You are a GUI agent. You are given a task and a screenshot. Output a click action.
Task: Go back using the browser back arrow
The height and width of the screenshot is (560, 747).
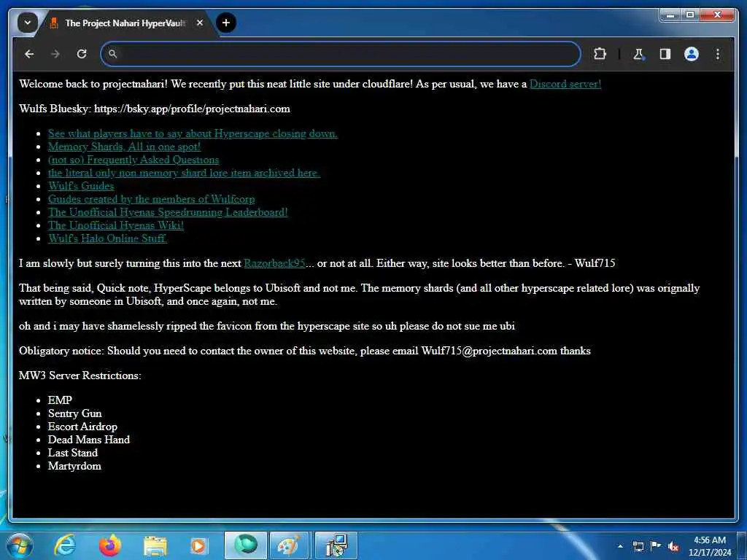pos(29,54)
